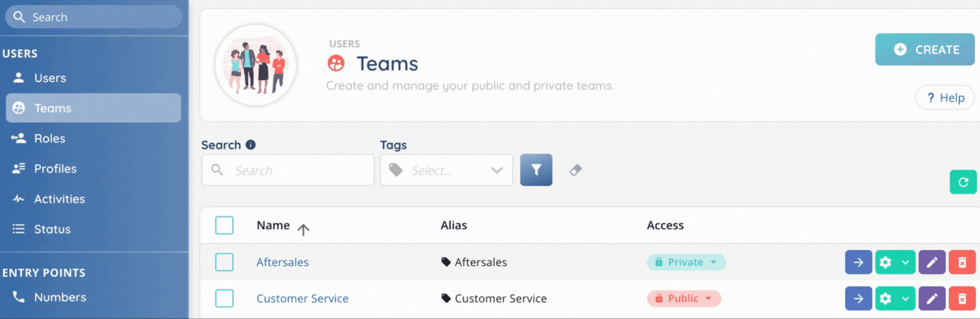Click the eraser clear-filters icon
The height and width of the screenshot is (319, 980).
coord(575,170)
